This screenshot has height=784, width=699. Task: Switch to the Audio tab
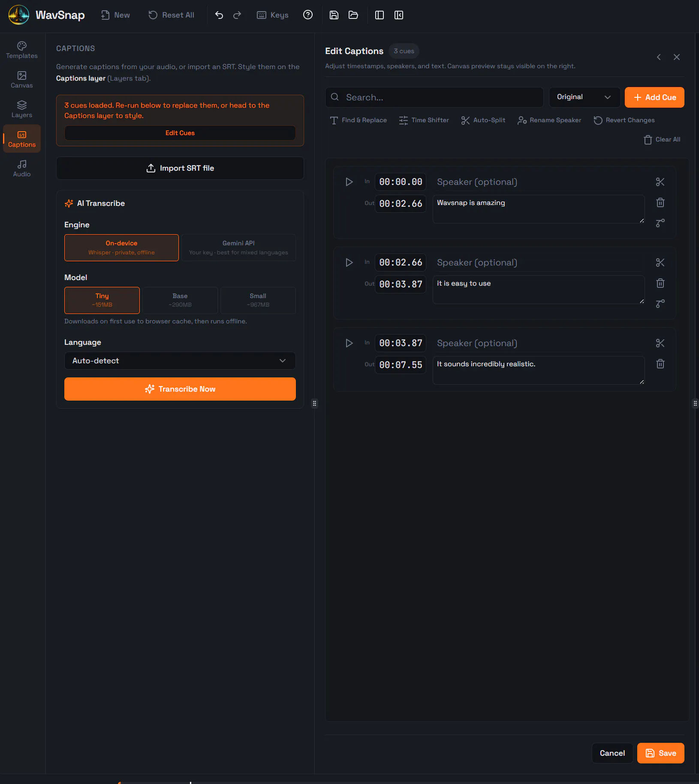22,169
